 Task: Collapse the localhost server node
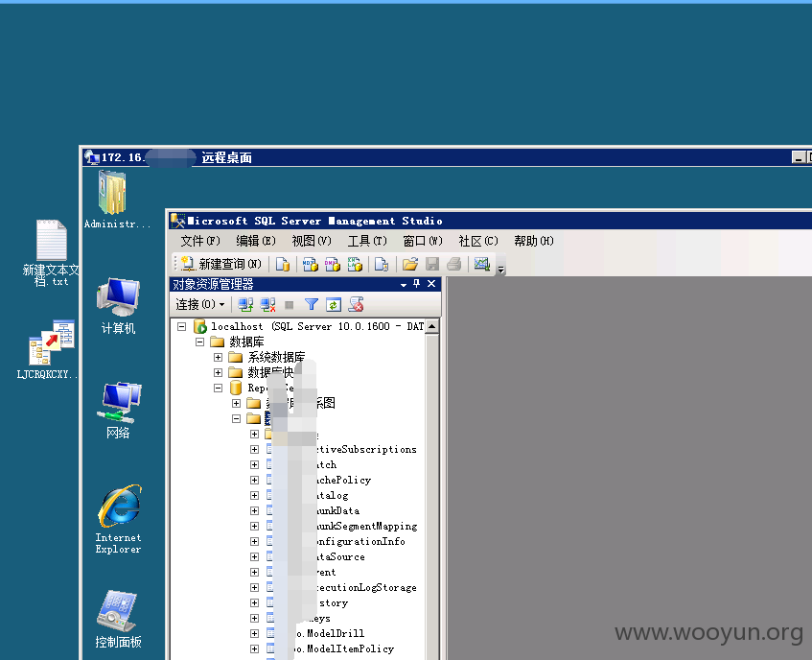coord(182,326)
